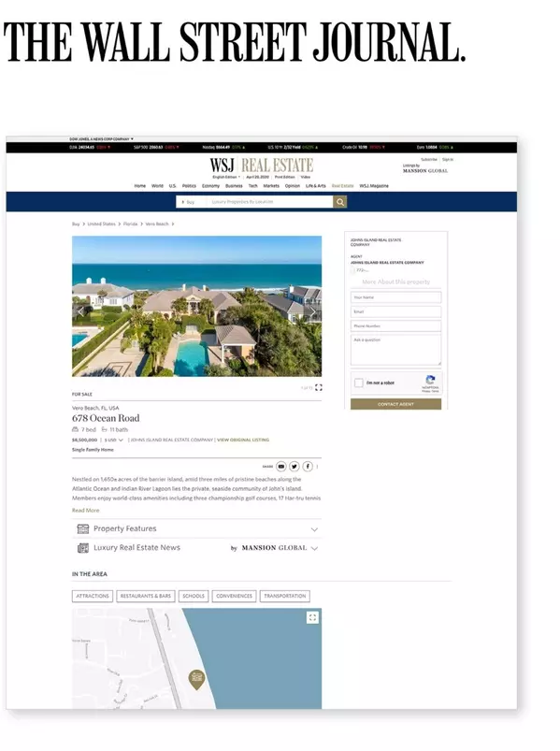Image resolution: width=560 pixels, height=751 pixels.
Task: Click the Print Edition link
Action: 285,177
